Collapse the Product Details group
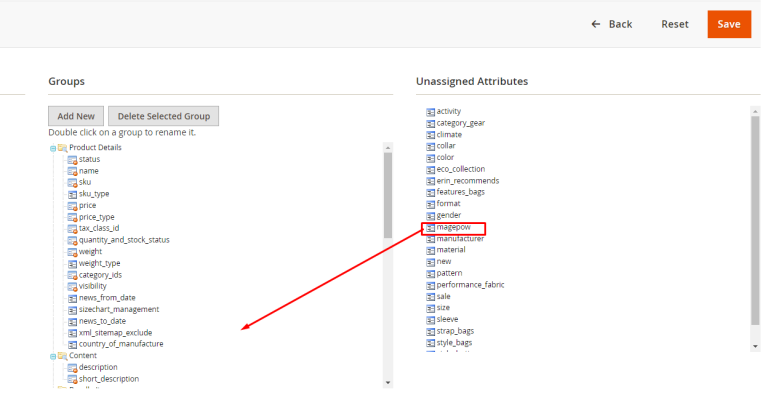768x416 pixels. [x=52, y=148]
